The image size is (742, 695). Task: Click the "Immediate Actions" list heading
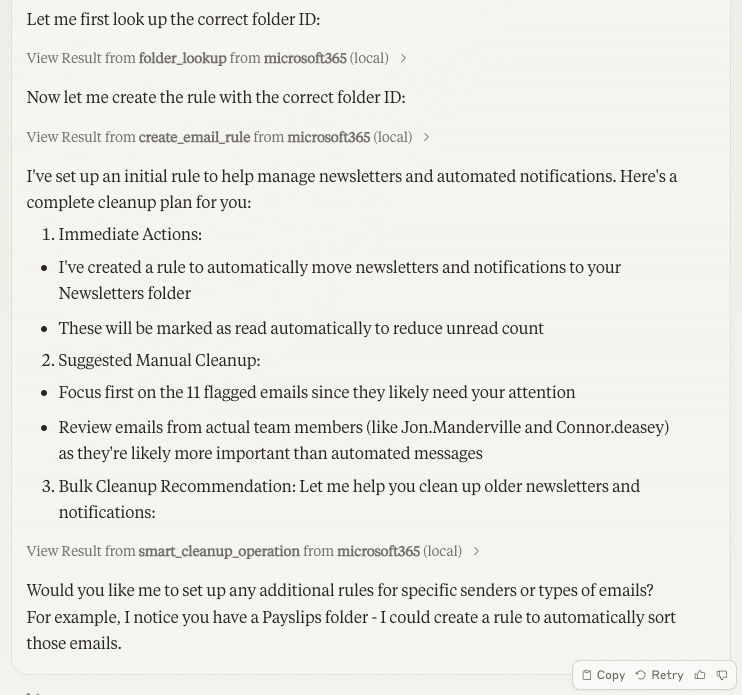[130, 234]
